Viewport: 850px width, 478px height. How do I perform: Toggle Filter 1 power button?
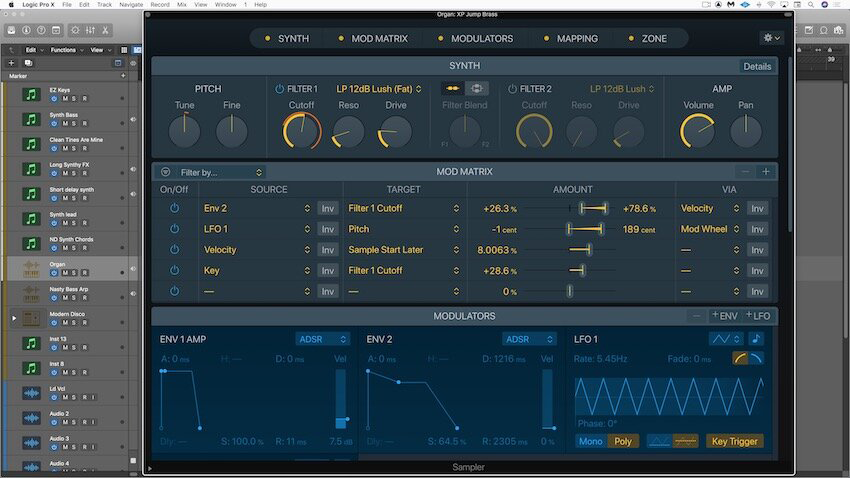[279, 89]
